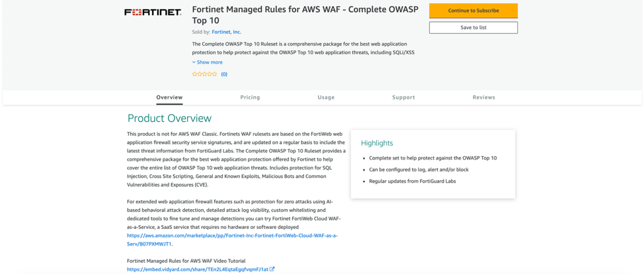
Task: Open the Vidyard video tutorial link
Action: pos(198,269)
